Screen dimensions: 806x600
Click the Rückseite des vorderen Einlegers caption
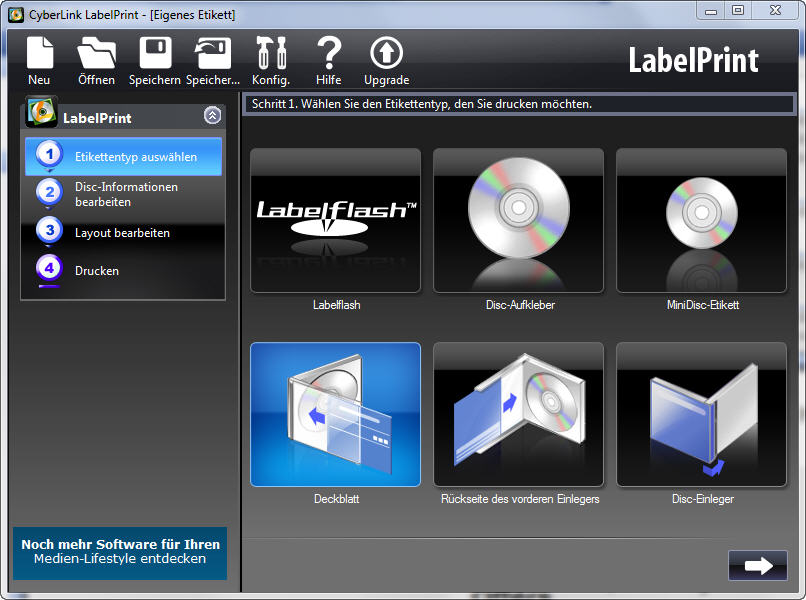(x=520, y=499)
